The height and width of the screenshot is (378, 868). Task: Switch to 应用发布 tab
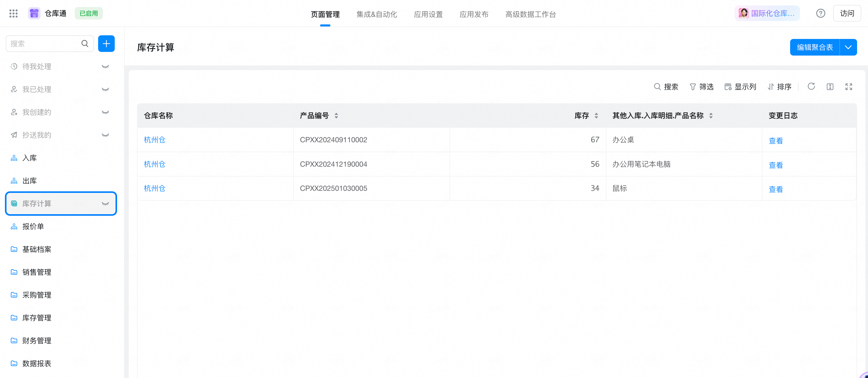coord(474,14)
